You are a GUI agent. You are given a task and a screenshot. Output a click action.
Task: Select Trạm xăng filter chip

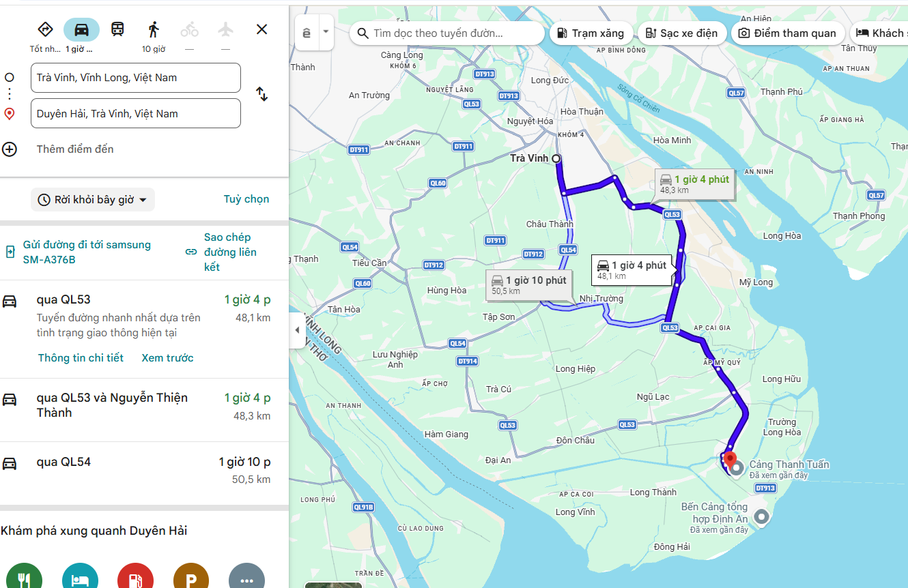click(x=591, y=33)
